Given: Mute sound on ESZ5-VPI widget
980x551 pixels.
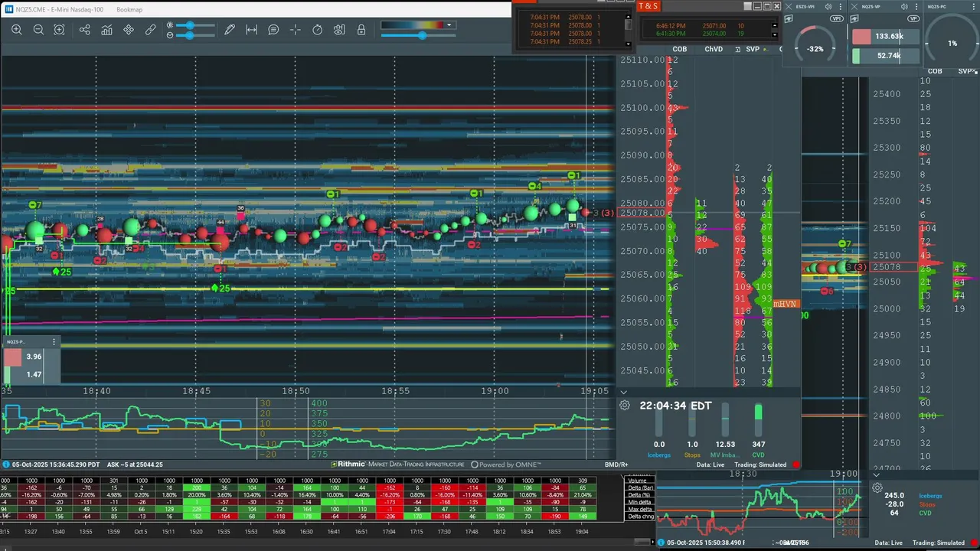Looking at the screenshot, I should (828, 6).
